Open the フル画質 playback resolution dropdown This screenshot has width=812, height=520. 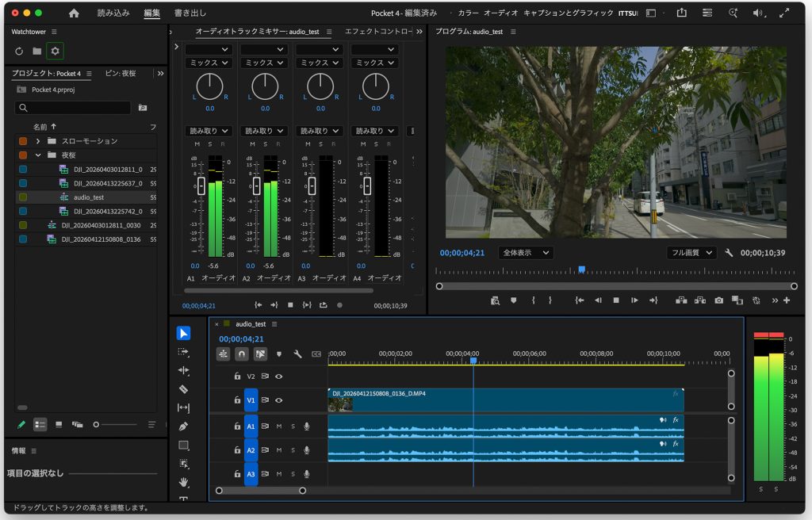point(691,253)
